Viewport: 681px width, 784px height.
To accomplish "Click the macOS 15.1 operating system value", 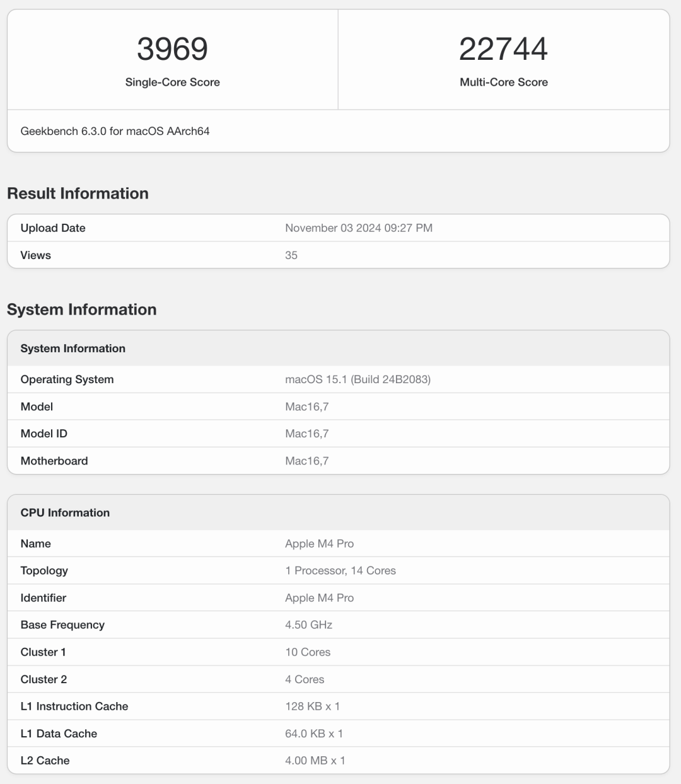I will [358, 379].
